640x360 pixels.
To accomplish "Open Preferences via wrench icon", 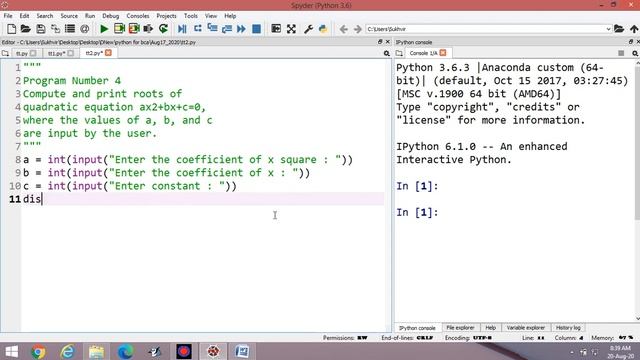I will click(x=308, y=29).
